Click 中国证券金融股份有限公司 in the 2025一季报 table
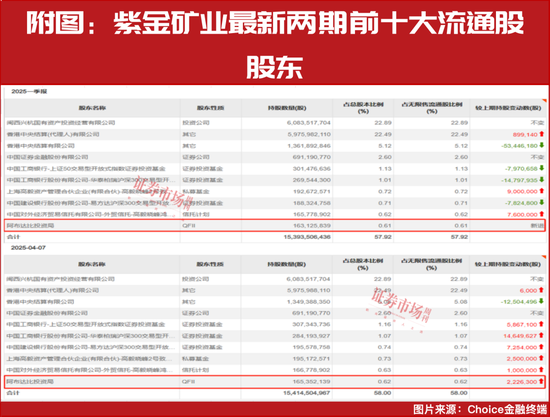550x417 pixels. [47, 157]
